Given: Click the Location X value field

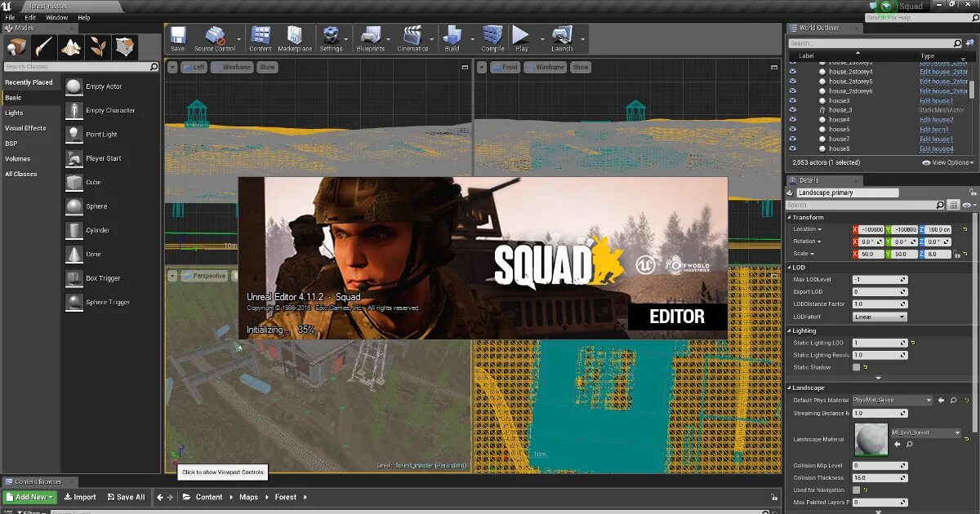Looking at the screenshot, I should 872,229.
